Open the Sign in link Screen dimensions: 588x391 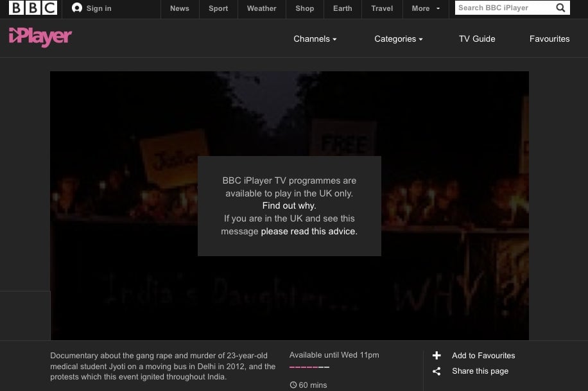99,8
